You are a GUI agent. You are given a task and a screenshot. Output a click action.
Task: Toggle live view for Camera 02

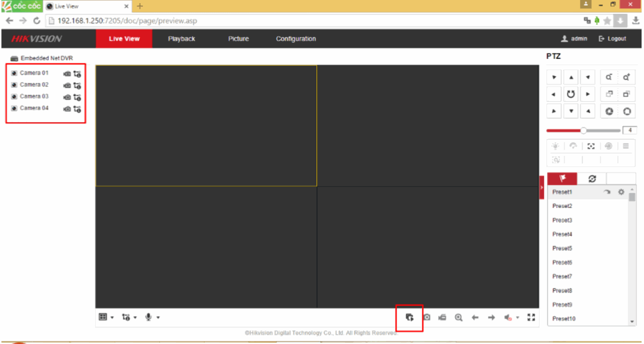click(x=14, y=85)
